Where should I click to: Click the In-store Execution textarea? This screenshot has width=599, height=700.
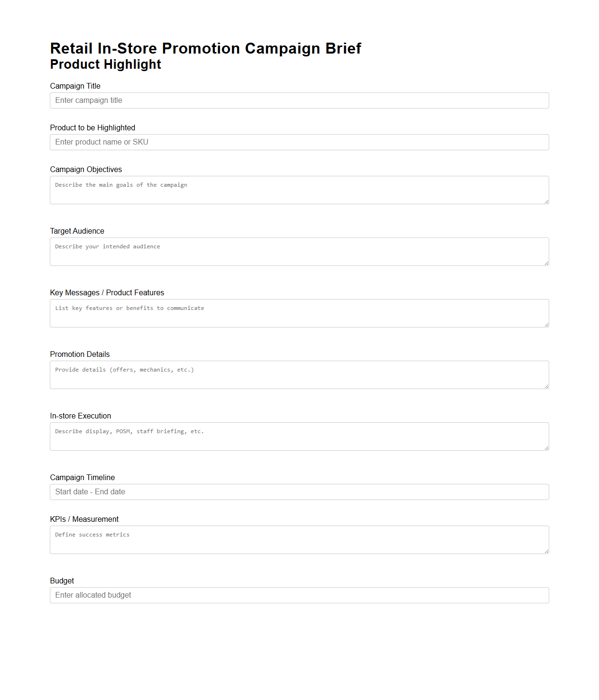[299, 436]
